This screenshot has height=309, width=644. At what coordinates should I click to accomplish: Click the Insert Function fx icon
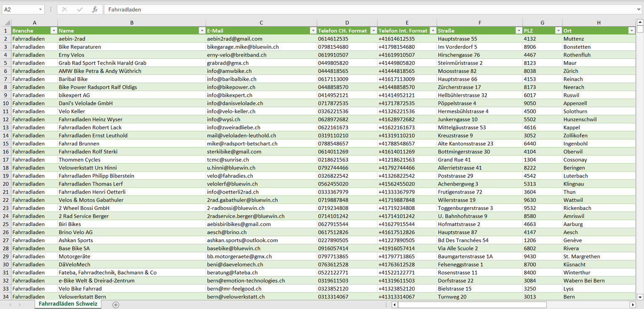coord(94,9)
